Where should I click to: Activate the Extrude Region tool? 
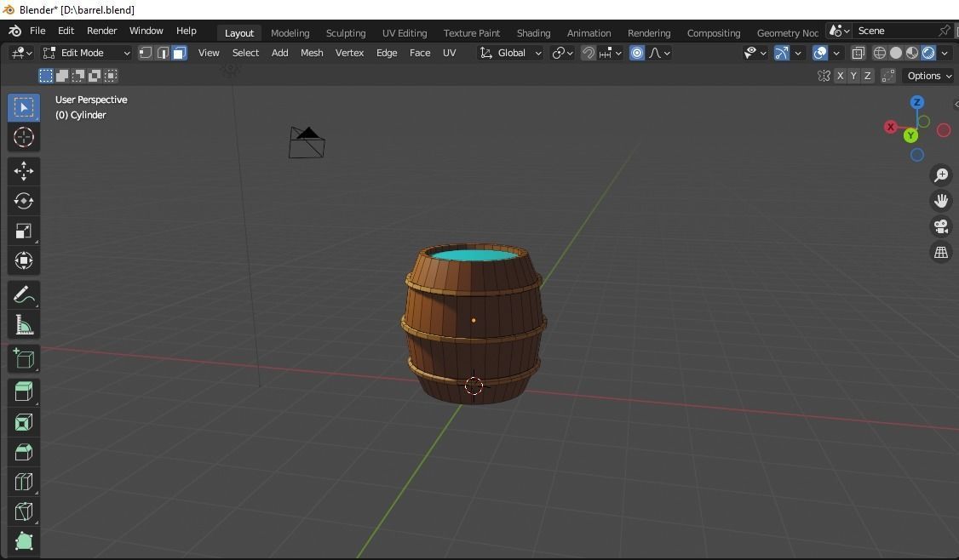pos(23,391)
